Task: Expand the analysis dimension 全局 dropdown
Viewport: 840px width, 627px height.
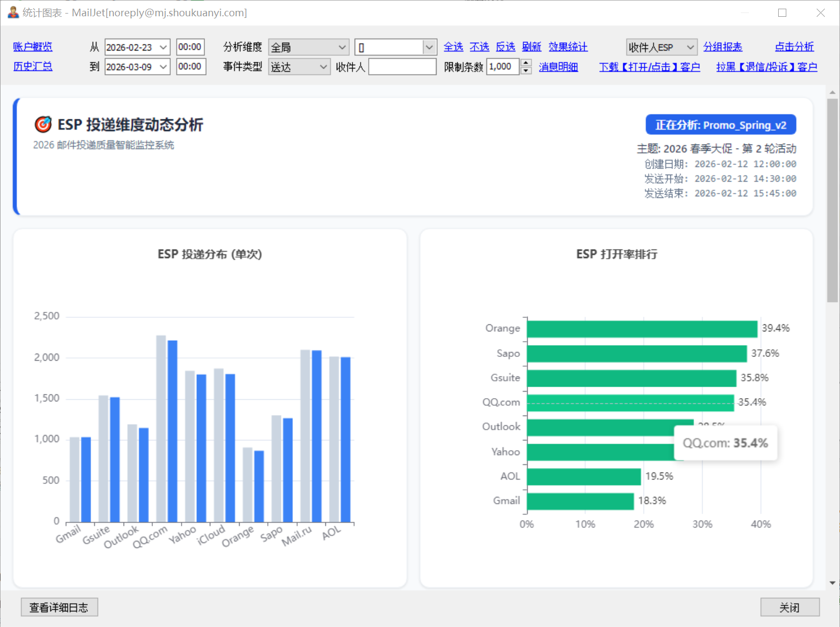Action: pyautogui.click(x=342, y=48)
